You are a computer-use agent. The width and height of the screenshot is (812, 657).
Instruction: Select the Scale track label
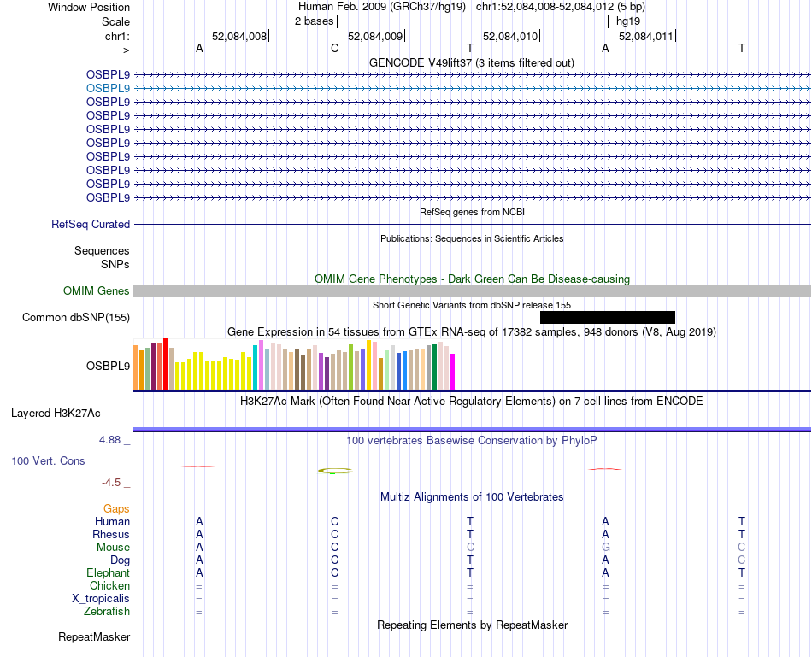click(115, 21)
